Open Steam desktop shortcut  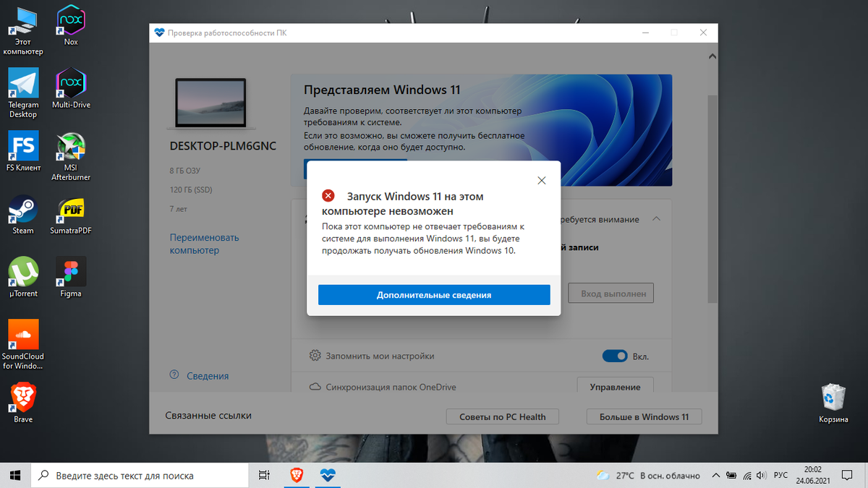pos(23,215)
